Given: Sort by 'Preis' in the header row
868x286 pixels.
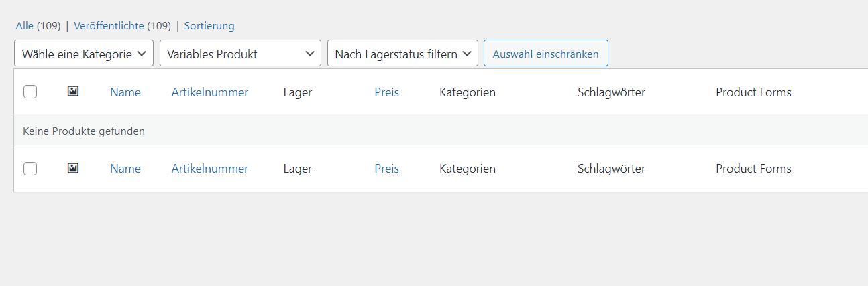Looking at the screenshot, I should (x=386, y=92).
